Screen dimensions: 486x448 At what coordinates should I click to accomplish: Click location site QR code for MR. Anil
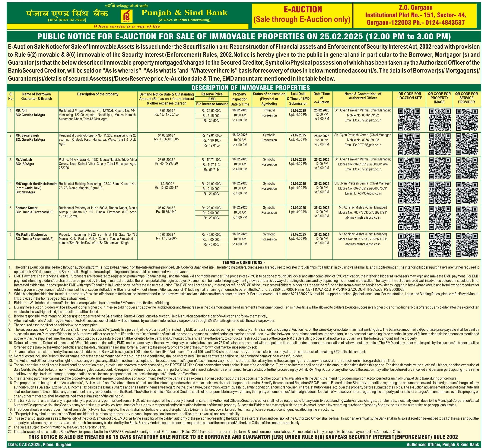click(409, 120)
